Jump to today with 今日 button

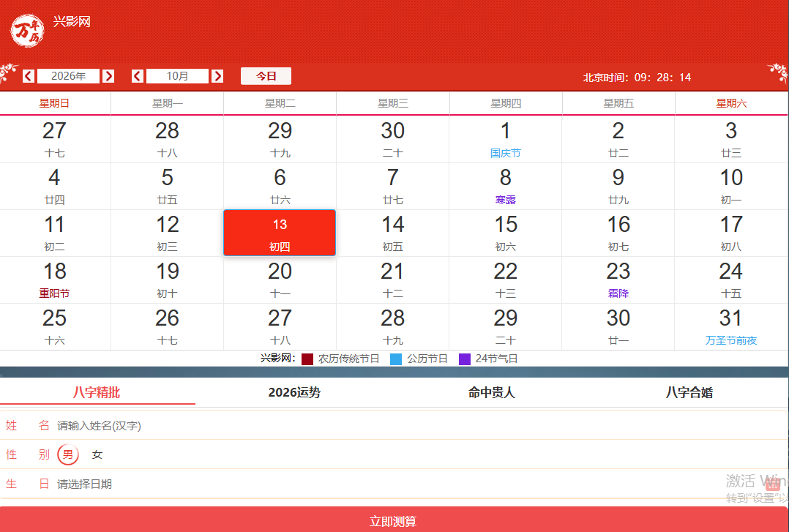[x=266, y=76]
